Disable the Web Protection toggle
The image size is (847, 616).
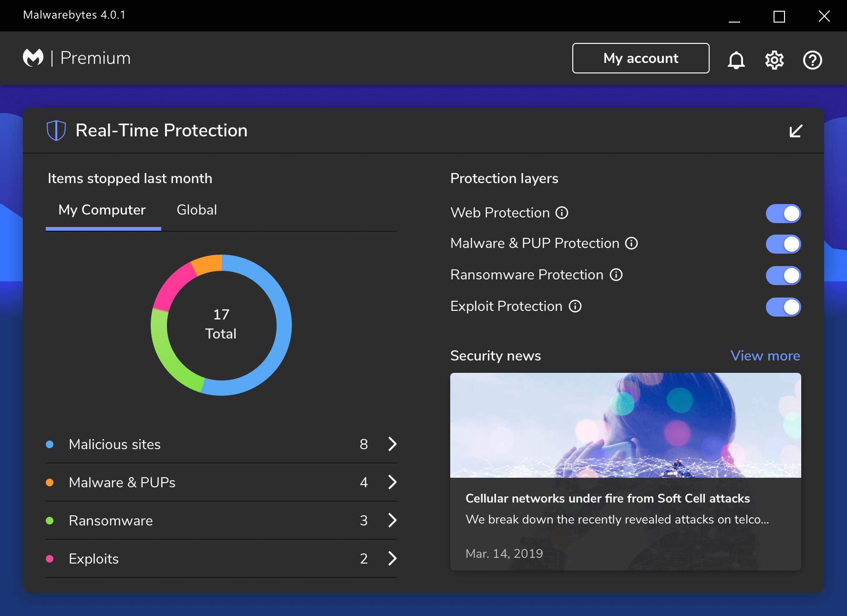click(783, 214)
